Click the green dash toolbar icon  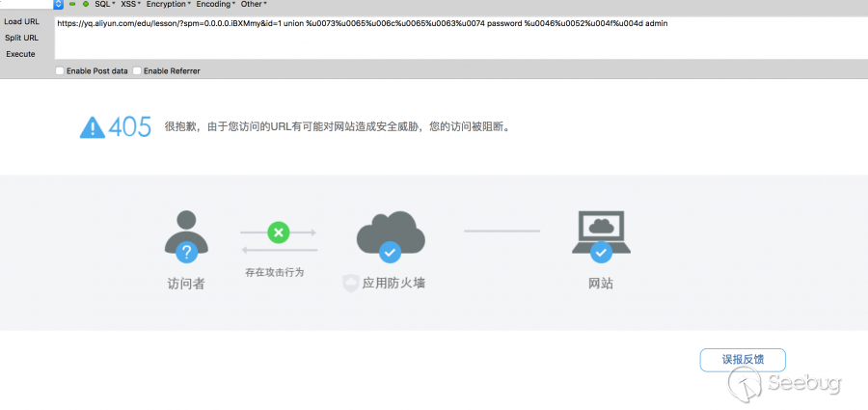pos(72,4)
